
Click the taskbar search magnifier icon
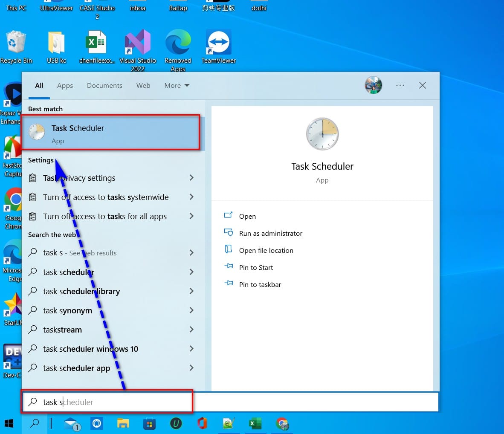click(x=35, y=424)
